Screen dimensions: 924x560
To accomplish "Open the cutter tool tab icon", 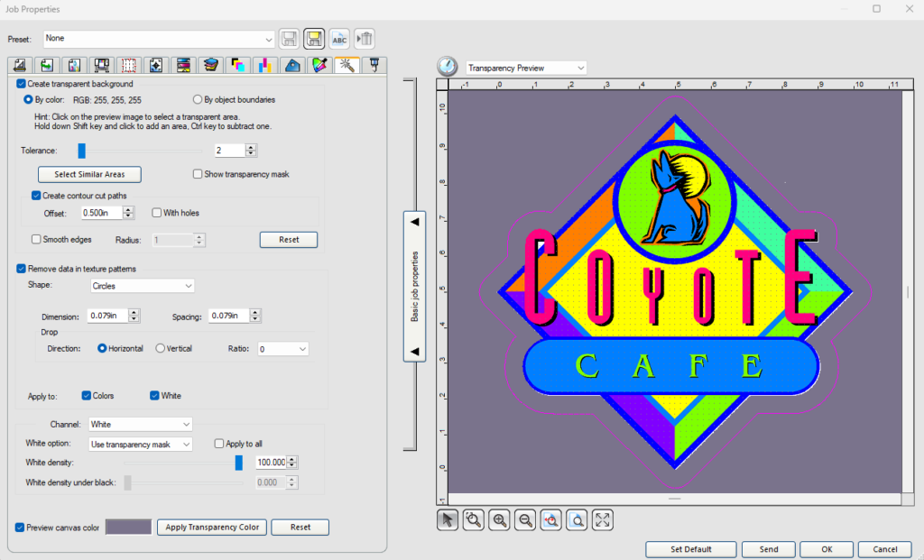I will point(374,65).
